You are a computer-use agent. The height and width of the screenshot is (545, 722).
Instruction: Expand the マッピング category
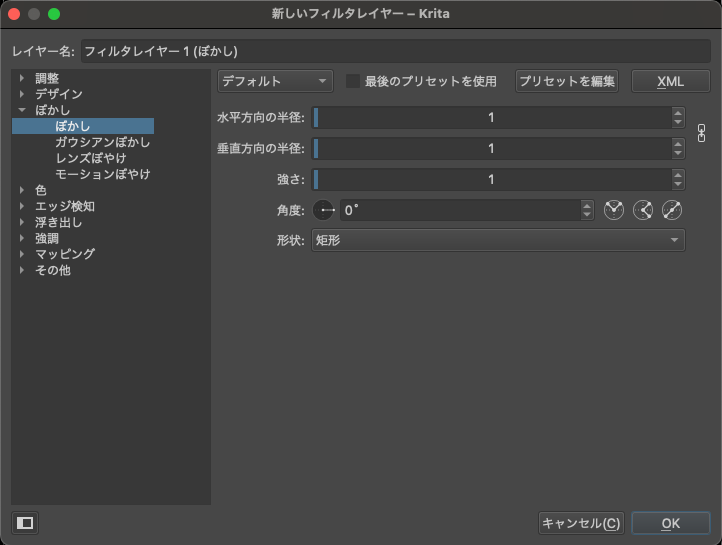[x=22, y=254]
